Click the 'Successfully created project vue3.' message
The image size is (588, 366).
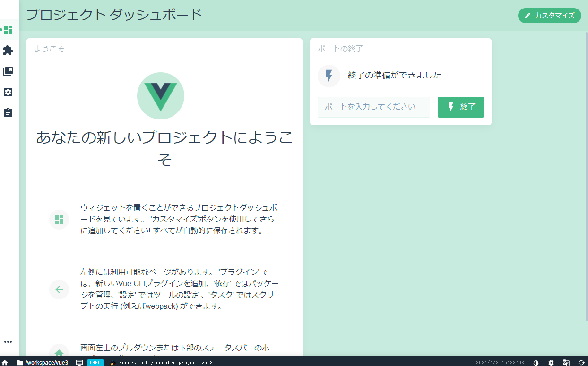(167, 363)
